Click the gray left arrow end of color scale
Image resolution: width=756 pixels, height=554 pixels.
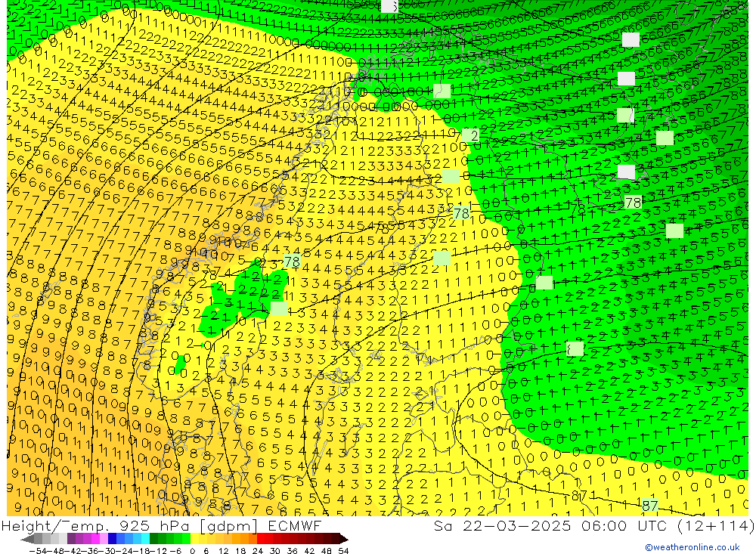point(27,539)
